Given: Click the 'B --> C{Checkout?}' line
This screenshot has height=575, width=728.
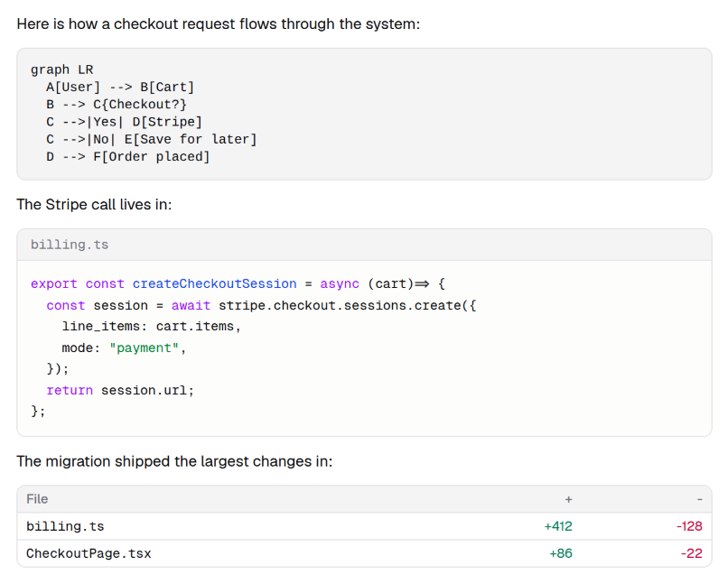Looking at the screenshot, I should (117, 105).
